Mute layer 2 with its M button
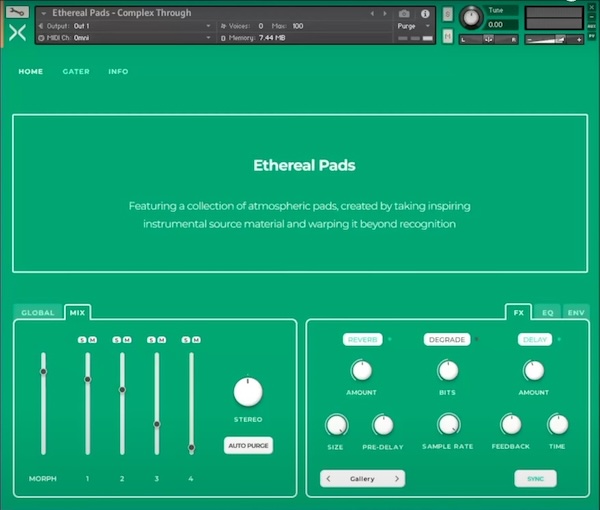The image size is (600, 510). (x=127, y=340)
